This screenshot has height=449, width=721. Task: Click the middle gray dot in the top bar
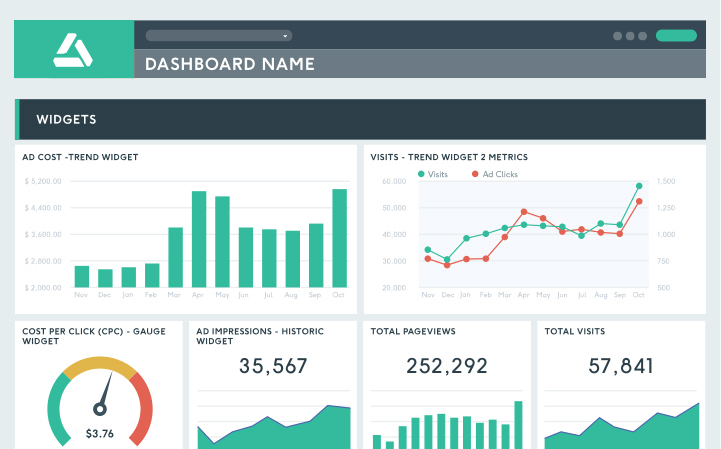coord(630,36)
